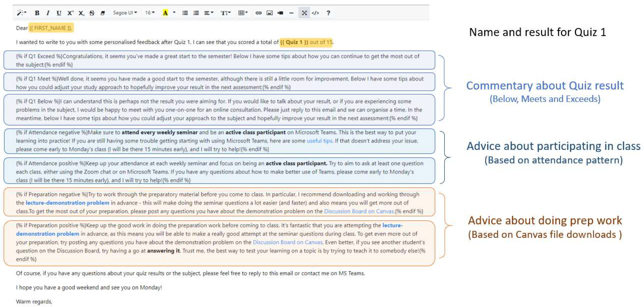
Task: Open the magic wand style menu
Action: [x=21, y=13]
